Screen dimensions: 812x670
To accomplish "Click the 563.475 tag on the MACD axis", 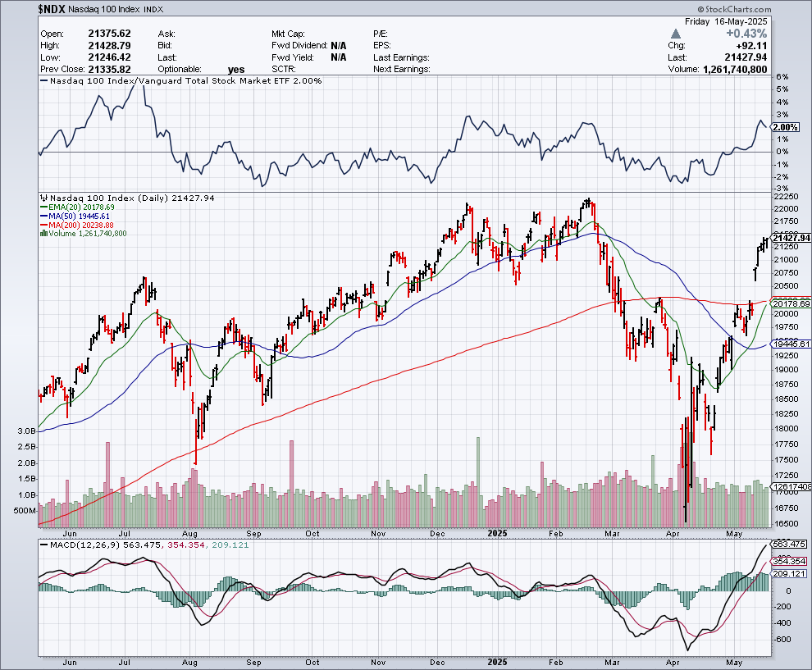I will [x=789, y=545].
